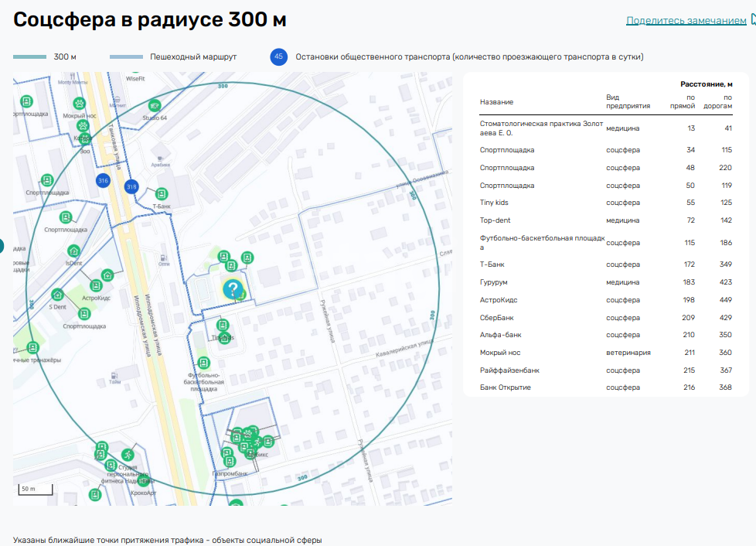
Task: Click bus stop marker 318
Action: tap(131, 186)
